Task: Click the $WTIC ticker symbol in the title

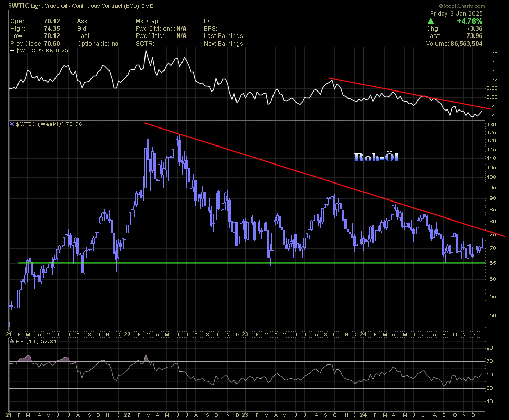Action: point(19,6)
